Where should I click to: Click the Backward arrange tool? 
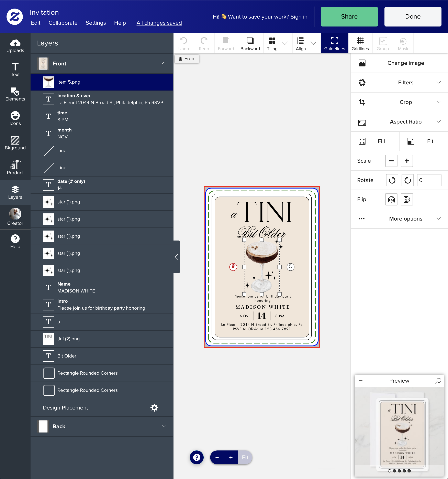tap(250, 43)
